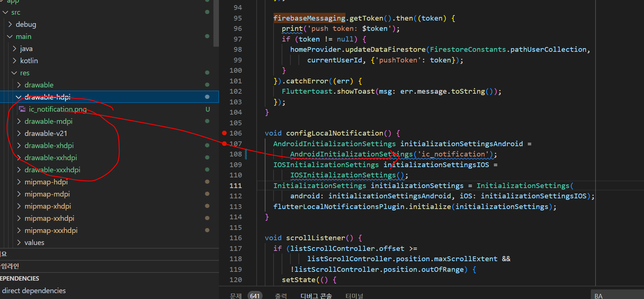
Task: Expand drawable-xxxhdpi folder
Action: (19, 170)
